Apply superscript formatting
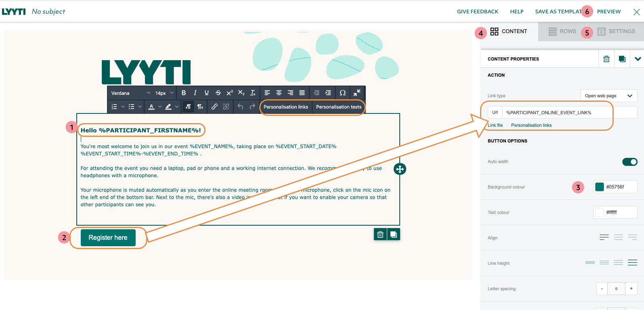Viewport: 644px width, 310px height. [230, 93]
